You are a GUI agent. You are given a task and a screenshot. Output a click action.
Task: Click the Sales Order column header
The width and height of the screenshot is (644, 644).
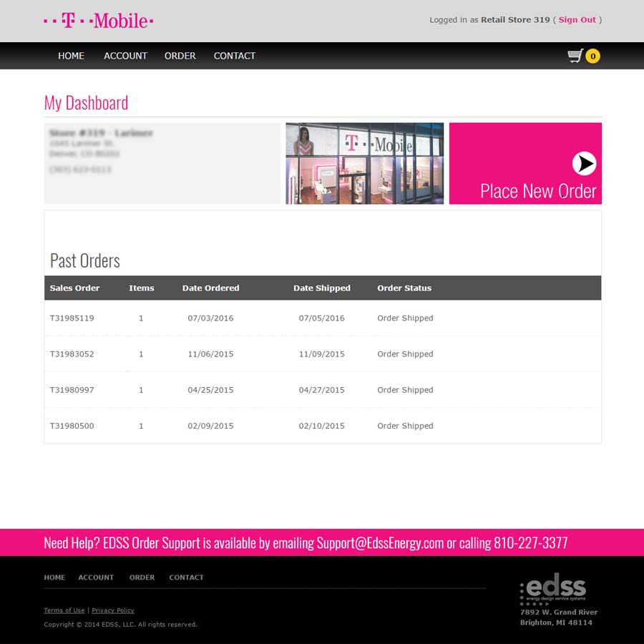point(74,288)
